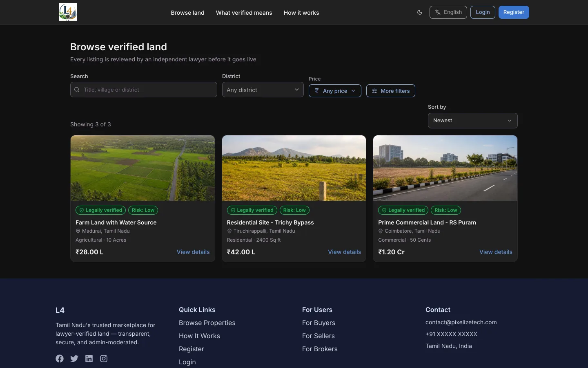This screenshot has width=588, height=368.
Task: Click Residential Site - Trichy Bypass title
Action: click(x=270, y=222)
